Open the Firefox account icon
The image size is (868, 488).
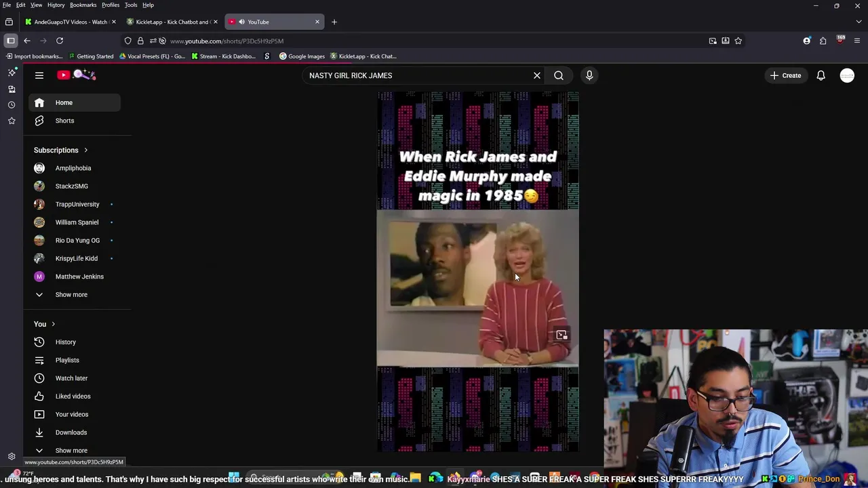(806, 41)
